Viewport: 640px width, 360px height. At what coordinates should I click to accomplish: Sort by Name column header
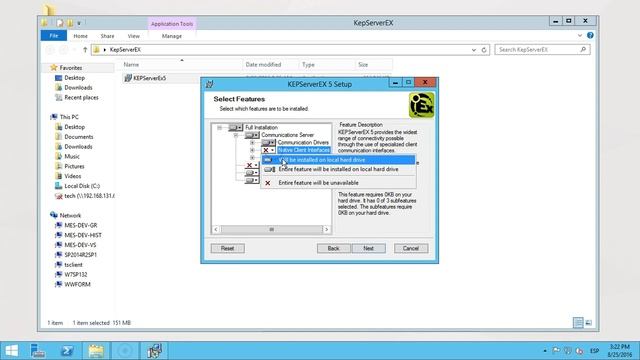(x=131, y=64)
